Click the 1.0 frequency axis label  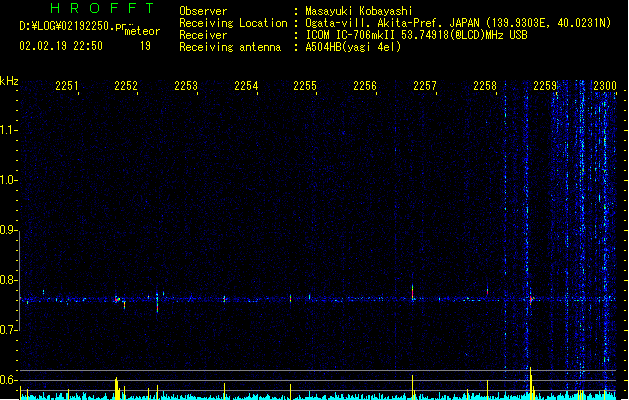pos(8,180)
